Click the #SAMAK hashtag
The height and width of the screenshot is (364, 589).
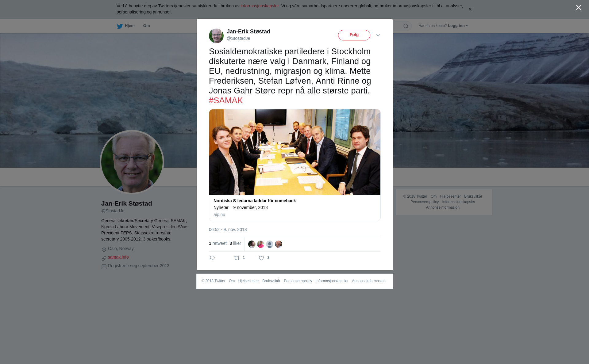click(226, 100)
